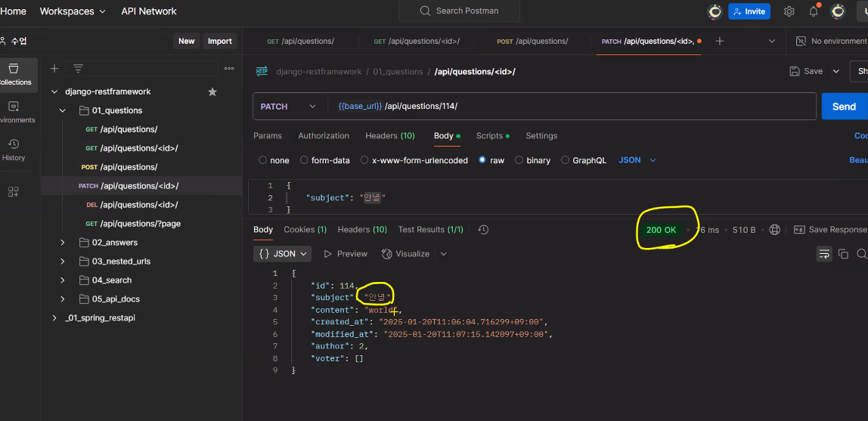Click the New button
Screen dimensions: 868x421
[x=187, y=41]
